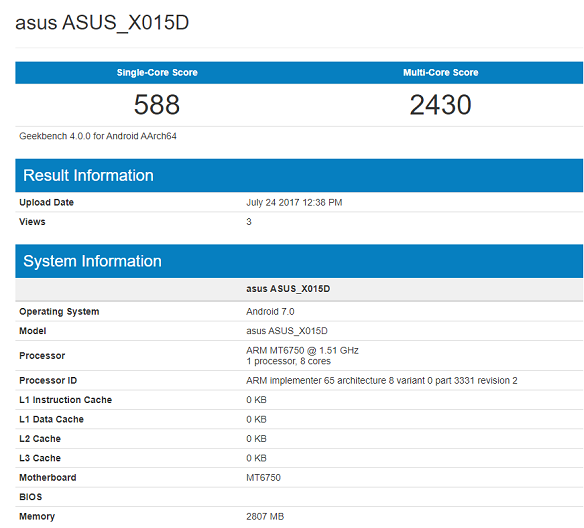Select the L3 Cache 0 KB value
The height and width of the screenshot is (528, 584).
coord(256,458)
